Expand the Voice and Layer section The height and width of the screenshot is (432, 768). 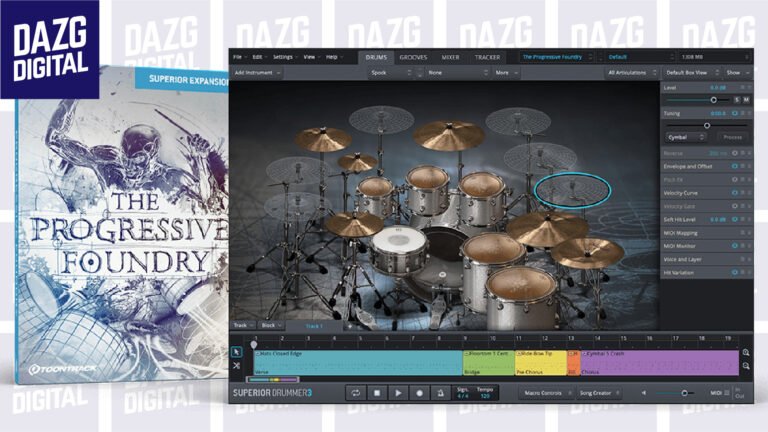[707, 260]
